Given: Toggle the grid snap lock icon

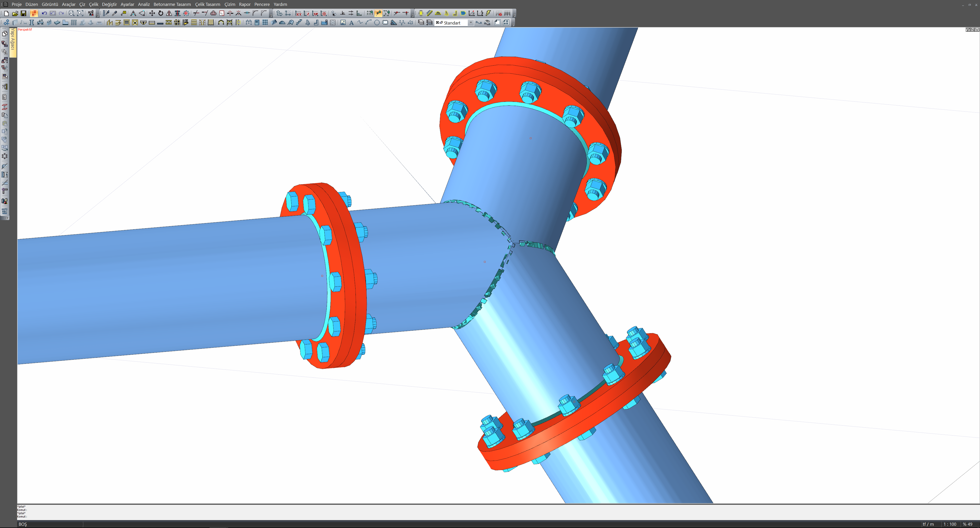Looking at the screenshot, I should 369,13.
